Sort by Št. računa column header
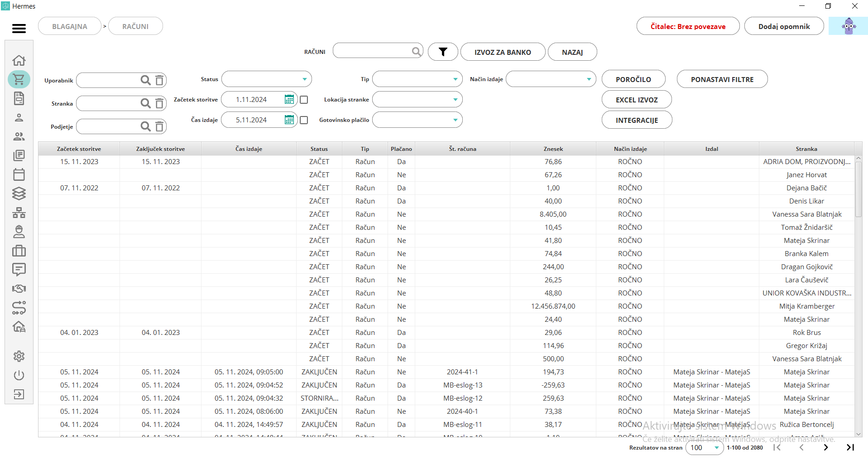Image resolution: width=868 pixels, height=465 pixels. 463,149
